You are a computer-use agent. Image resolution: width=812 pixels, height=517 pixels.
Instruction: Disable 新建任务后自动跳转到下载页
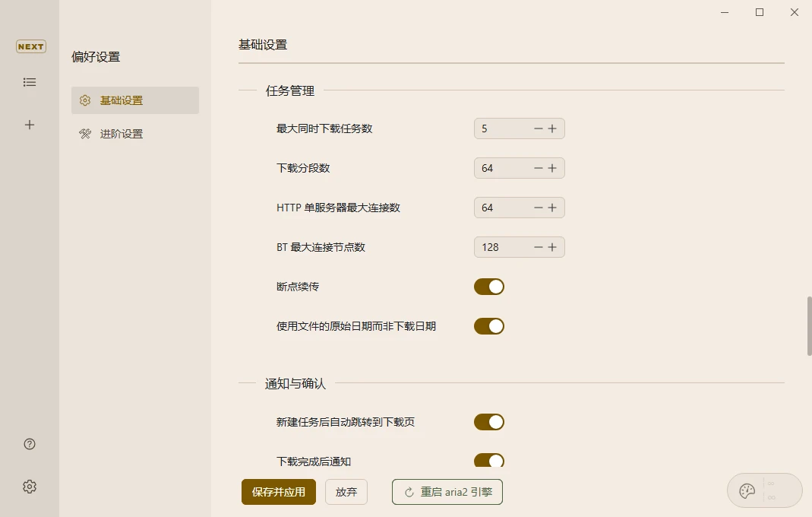pyautogui.click(x=488, y=422)
